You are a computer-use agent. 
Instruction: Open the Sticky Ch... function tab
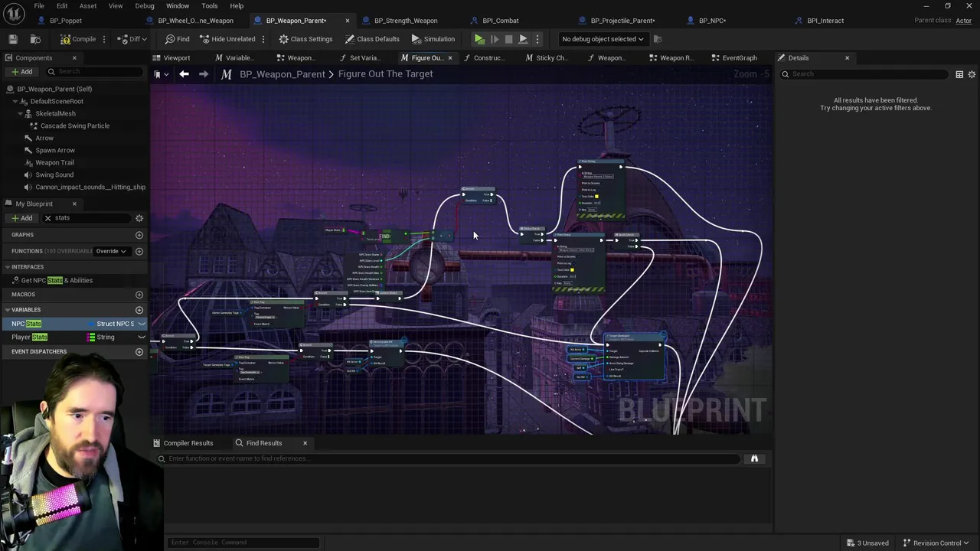[547, 58]
